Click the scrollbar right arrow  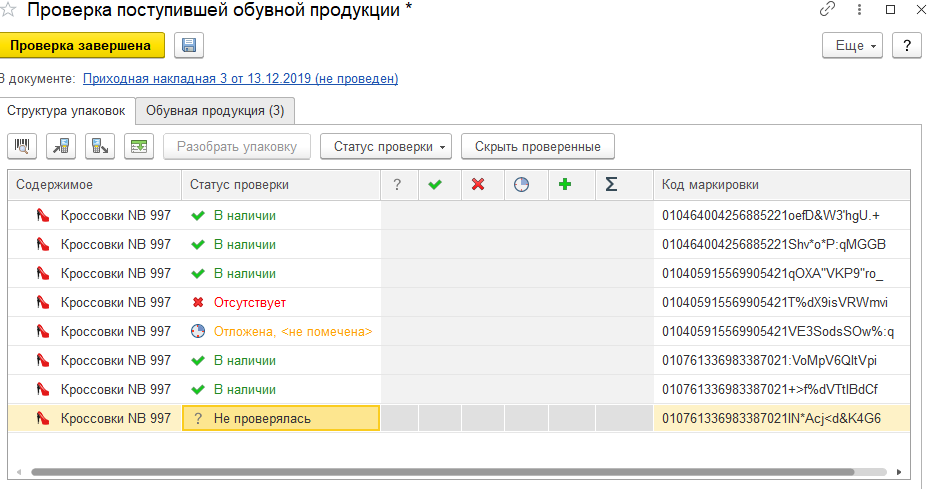pos(899,472)
